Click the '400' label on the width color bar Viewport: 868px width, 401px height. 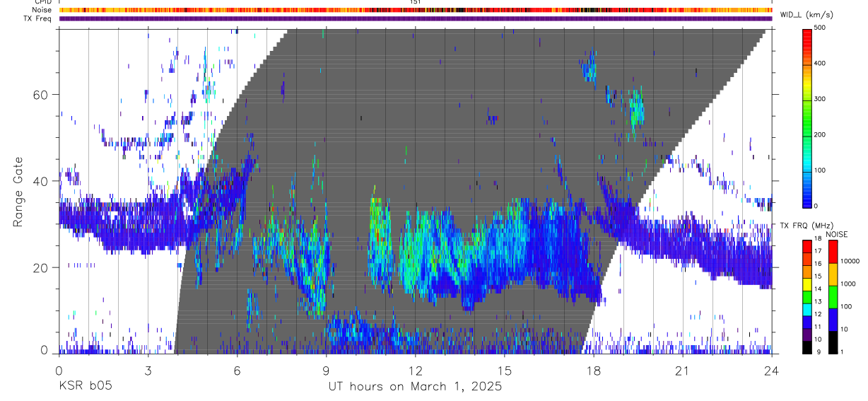pyautogui.click(x=821, y=63)
